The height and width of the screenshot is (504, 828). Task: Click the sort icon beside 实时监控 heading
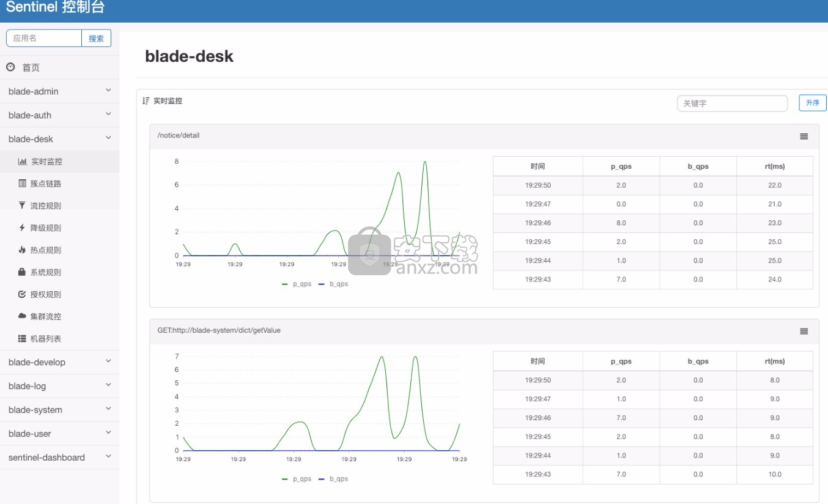146,101
